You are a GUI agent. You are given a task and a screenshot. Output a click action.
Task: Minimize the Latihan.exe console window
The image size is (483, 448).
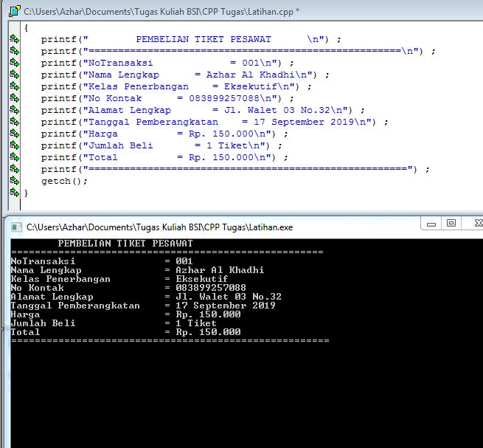[431, 224]
